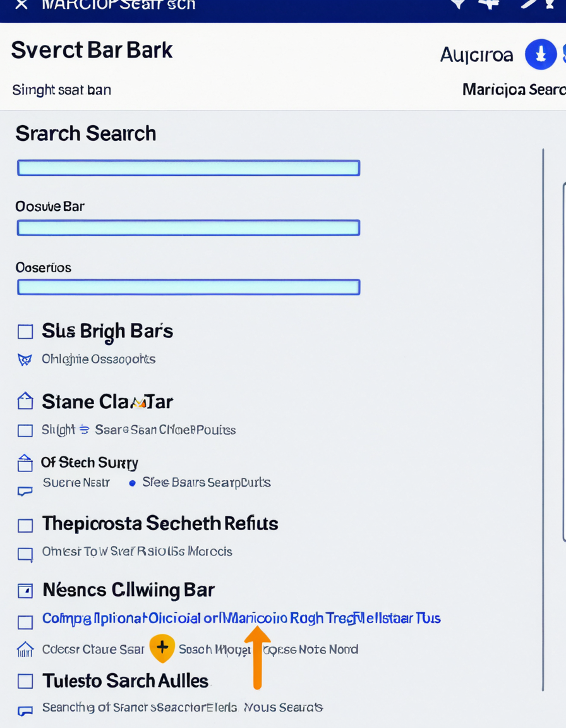The height and width of the screenshot is (728, 566).
Task: Click the building icon beside Cdecsr Claue Sear
Action: point(25,649)
